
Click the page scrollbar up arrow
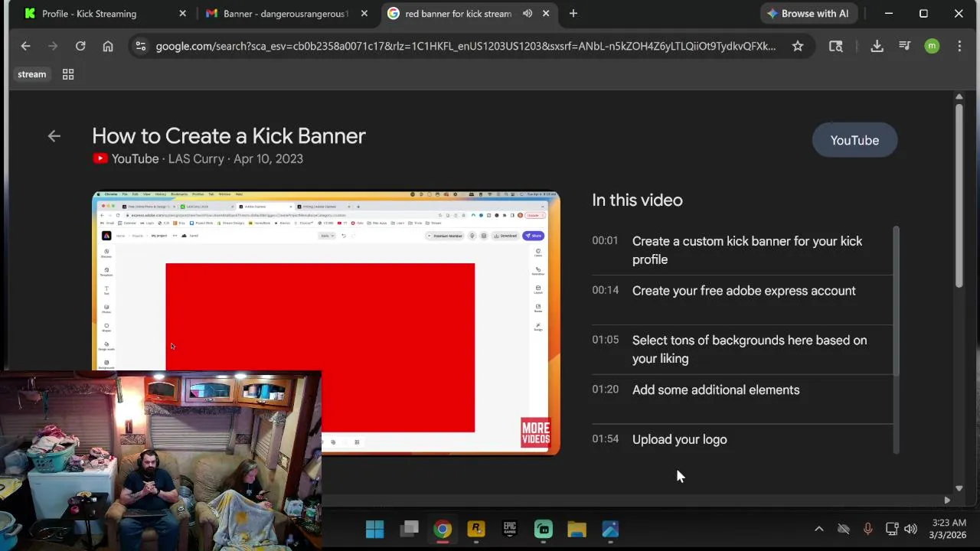(x=959, y=96)
